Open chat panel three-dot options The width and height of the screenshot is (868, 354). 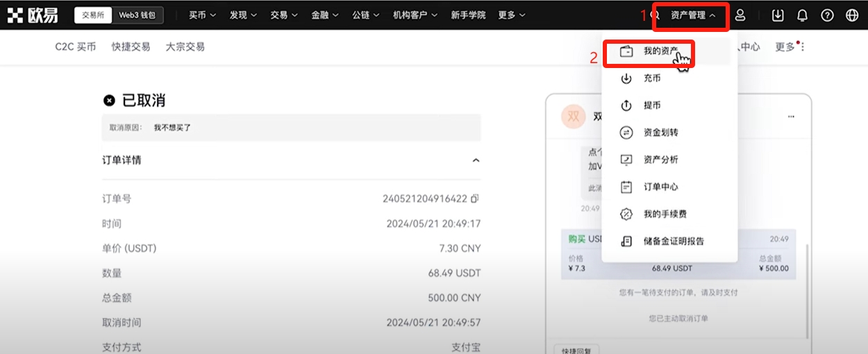click(791, 117)
